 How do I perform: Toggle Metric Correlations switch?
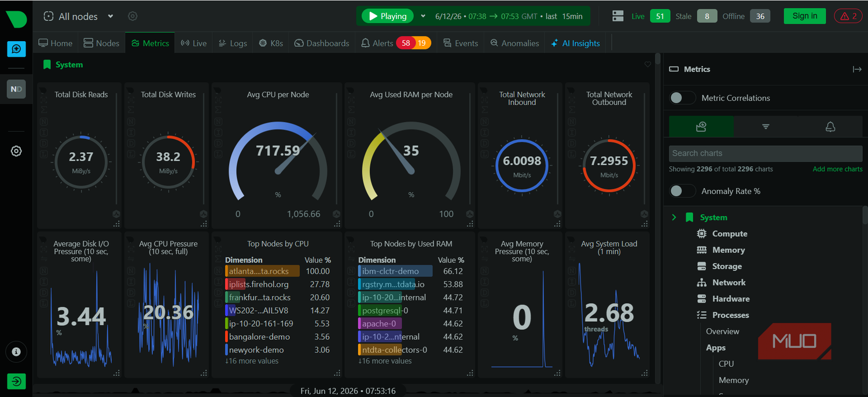(682, 98)
